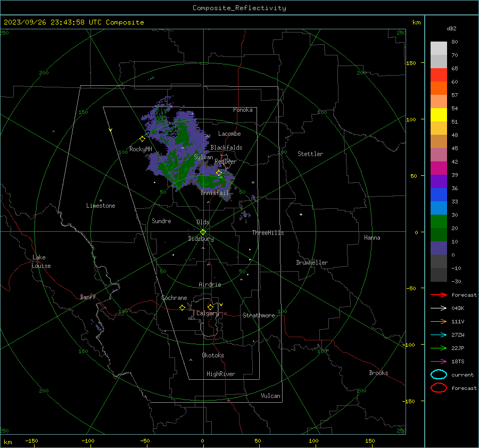Click the green 22JP arrow in the legend
Viewport: 479px width, 448px height.
point(439,348)
